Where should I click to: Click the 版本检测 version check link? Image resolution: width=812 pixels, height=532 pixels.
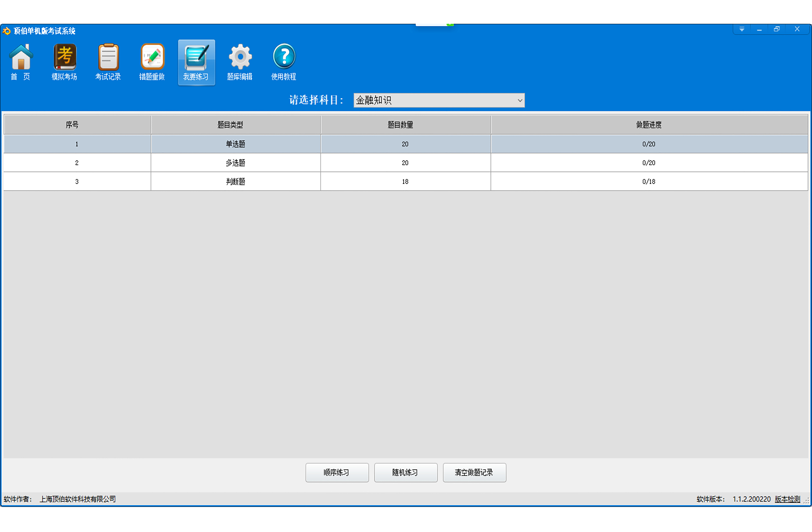[787, 499]
